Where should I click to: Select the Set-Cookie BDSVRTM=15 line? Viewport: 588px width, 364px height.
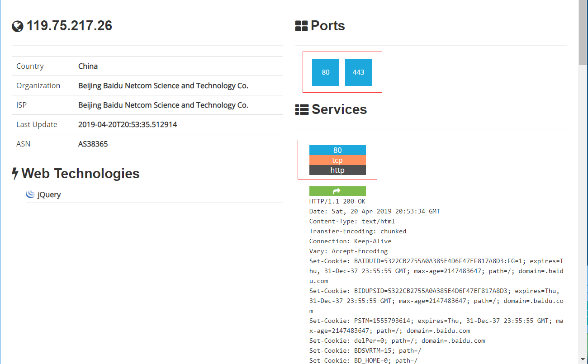click(x=365, y=350)
